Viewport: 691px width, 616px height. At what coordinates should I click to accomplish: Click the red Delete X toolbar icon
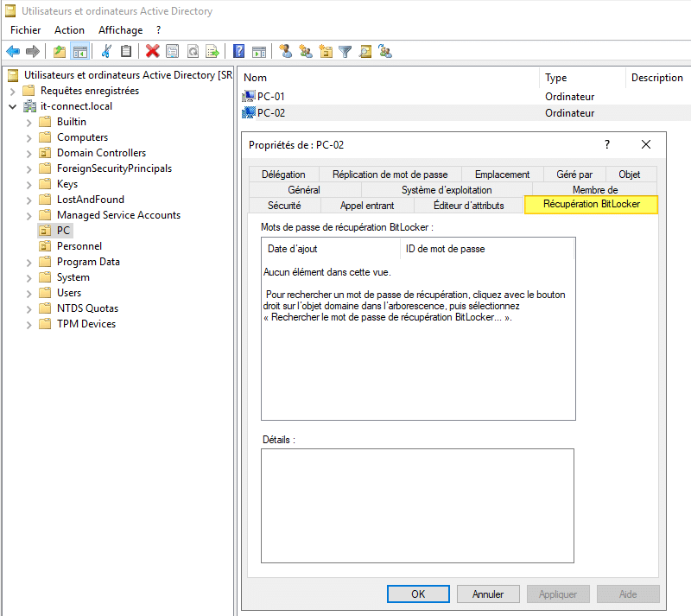click(152, 51)
